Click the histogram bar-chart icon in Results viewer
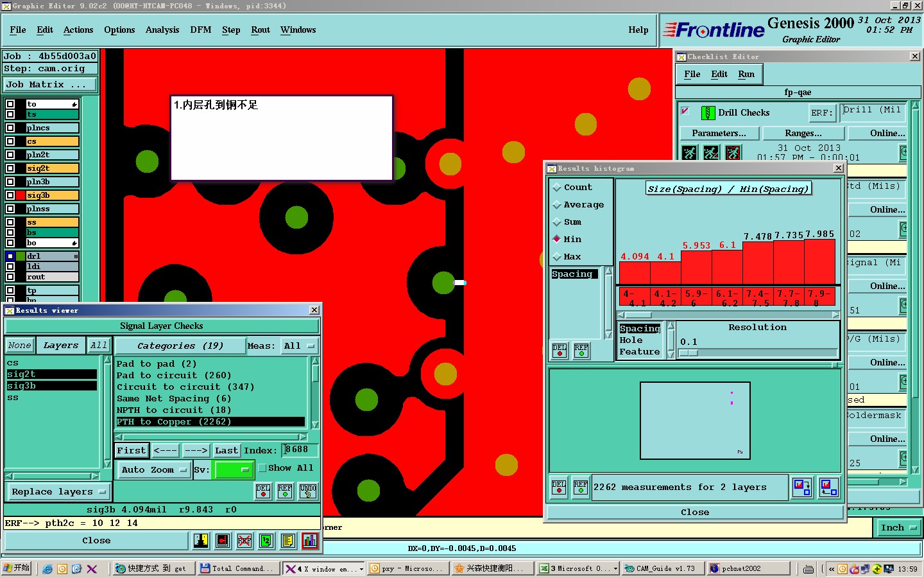Image resolution: width=924 pixels, height=578 pixels. pyautogui.click(x=310, y=541)
